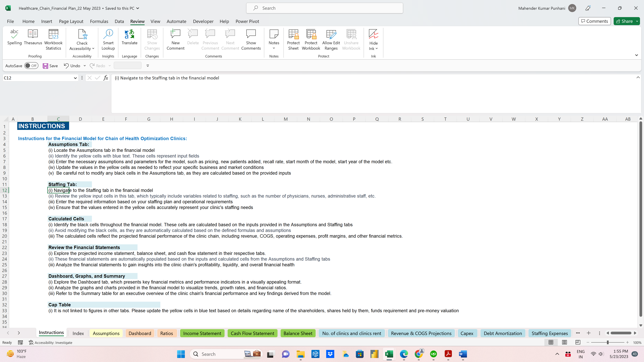Screen dimensions: 644x362
Task: Click the zoom level 100% percentage
Action: coord(637,343)
